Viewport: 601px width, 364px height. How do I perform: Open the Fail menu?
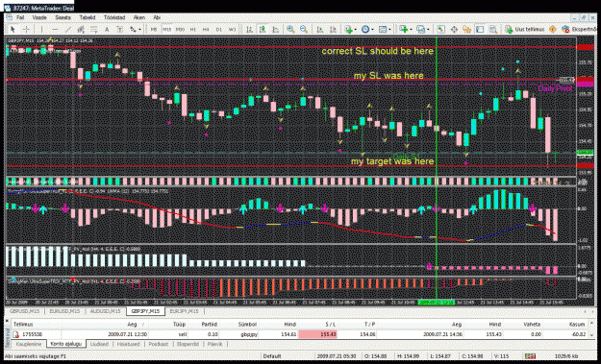pos(20,17)
